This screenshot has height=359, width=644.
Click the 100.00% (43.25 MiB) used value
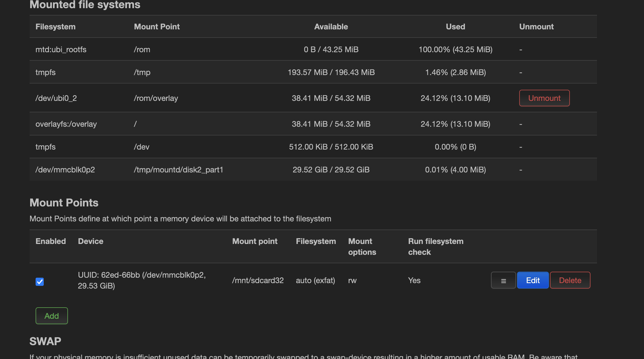pos(455,49)
